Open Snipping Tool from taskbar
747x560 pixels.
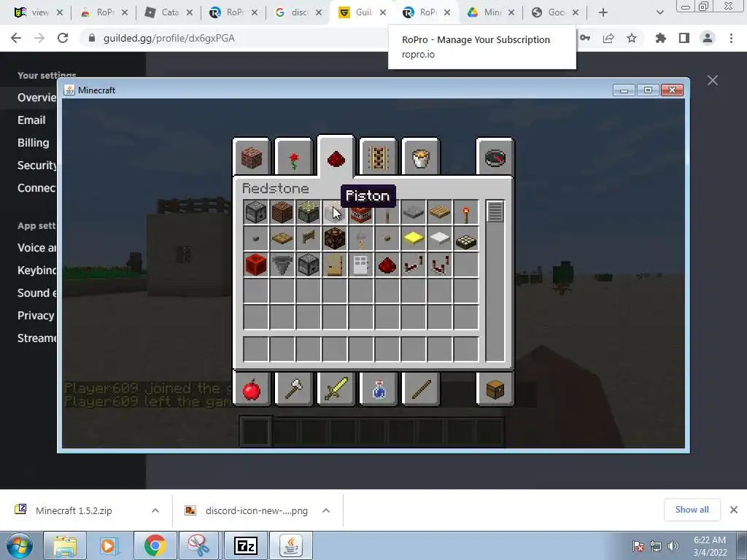pos(198,545)
